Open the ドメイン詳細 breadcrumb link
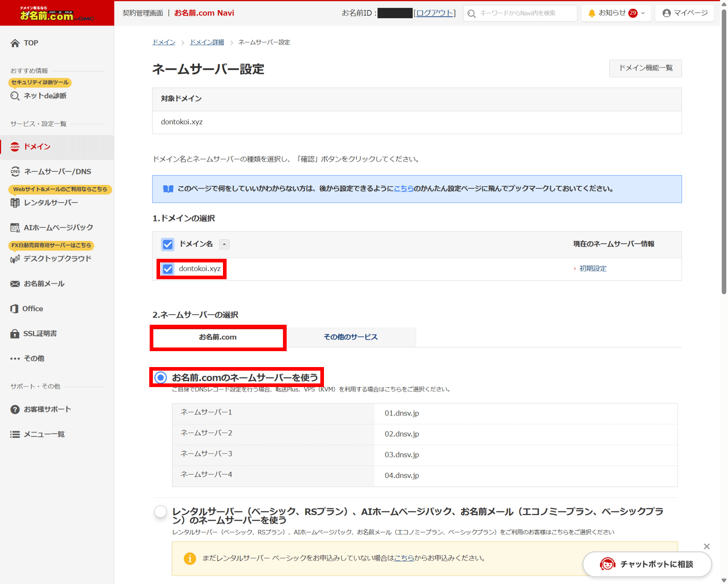Screen dimensions: 728x584 [207, 42]
